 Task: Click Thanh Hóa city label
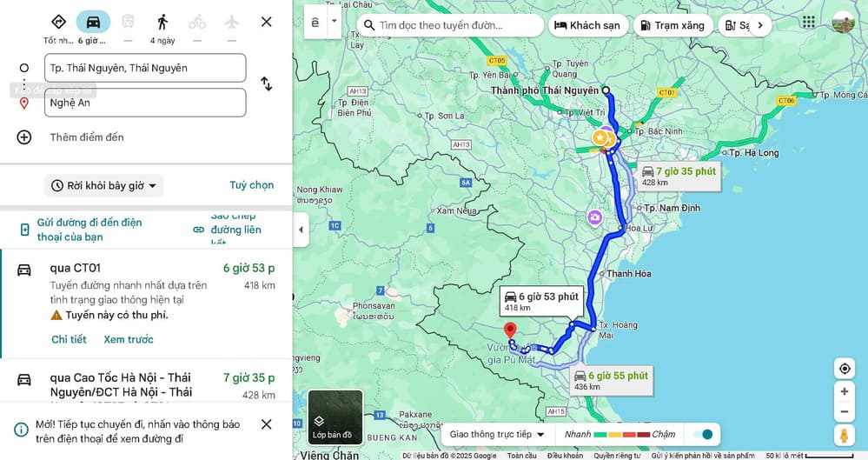pos(629,273)
